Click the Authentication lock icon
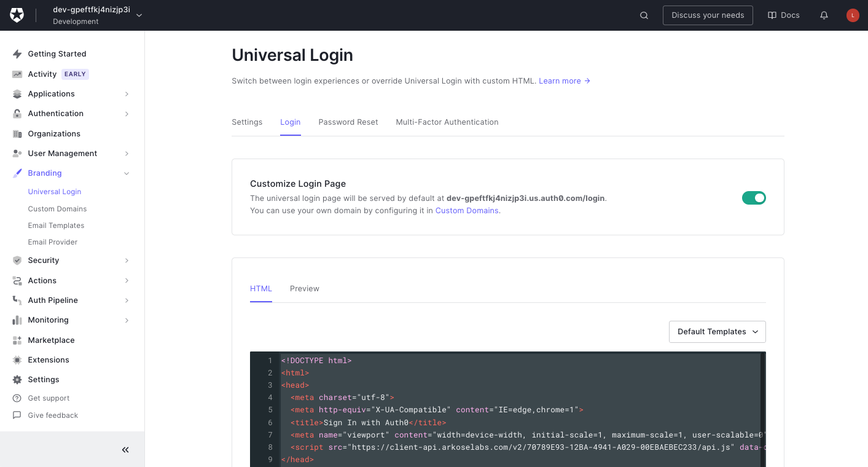Image resolution: width=868 pixels, height=467 pixels. (17, 114)
